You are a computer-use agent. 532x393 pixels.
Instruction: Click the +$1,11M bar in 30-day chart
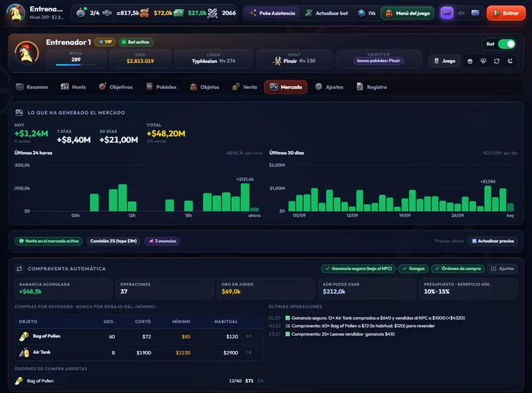[x=488, y=199]
